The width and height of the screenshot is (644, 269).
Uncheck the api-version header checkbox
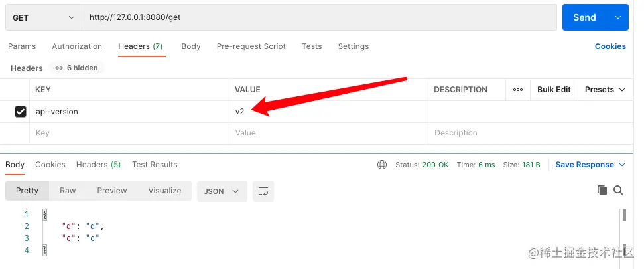[20, 112]
